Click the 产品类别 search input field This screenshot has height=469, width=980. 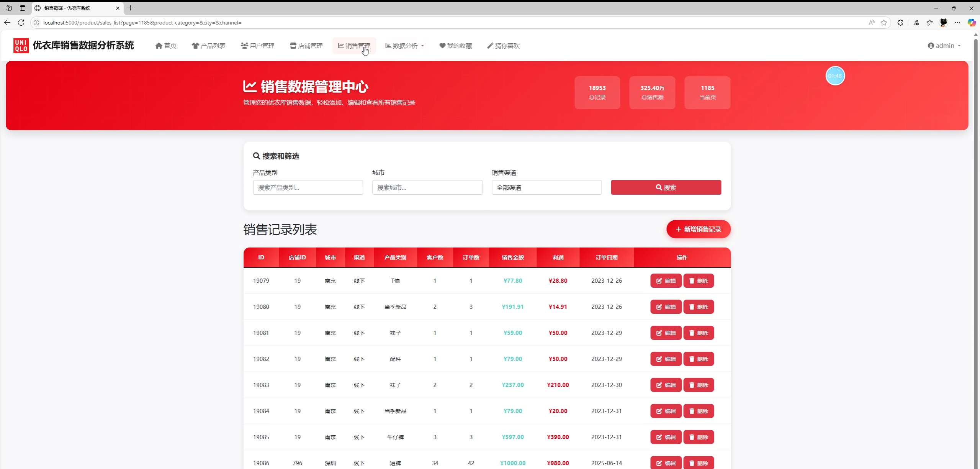tap(308, 187)
